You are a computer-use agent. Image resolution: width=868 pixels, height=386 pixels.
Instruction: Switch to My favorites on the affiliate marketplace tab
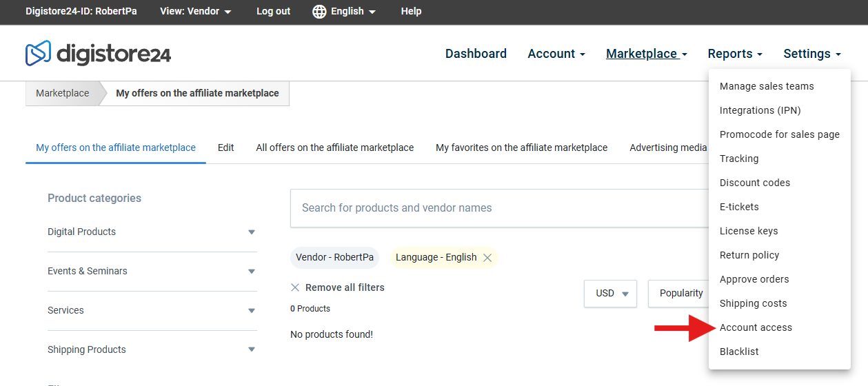(x=522, y=148)
